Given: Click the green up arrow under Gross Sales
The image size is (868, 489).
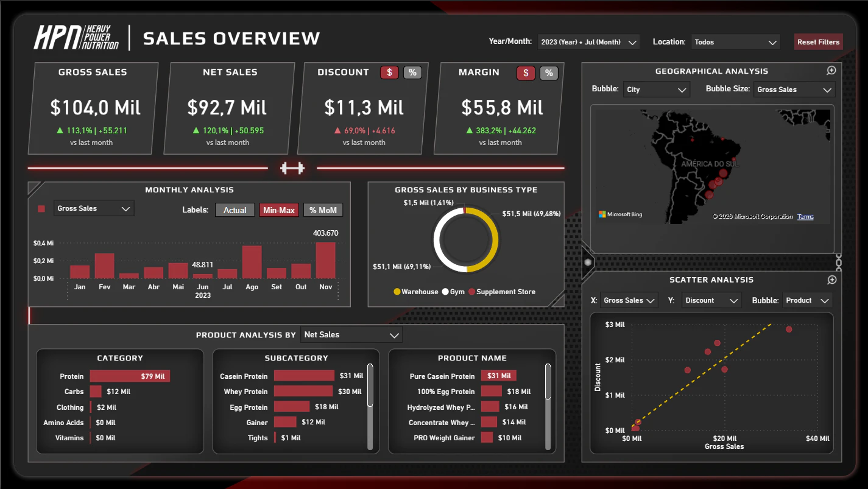Looking at the screenshot, I should pos(60,130).
